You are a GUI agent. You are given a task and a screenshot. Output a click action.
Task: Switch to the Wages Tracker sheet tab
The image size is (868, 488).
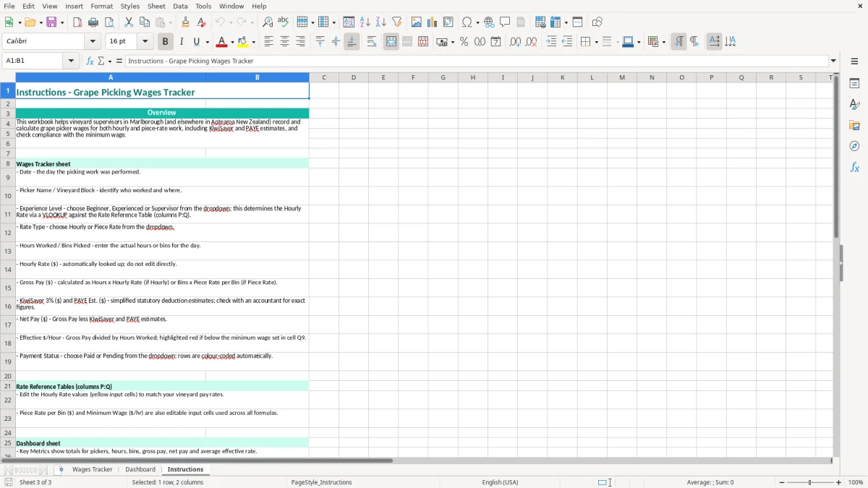click(x=93, y=469)
